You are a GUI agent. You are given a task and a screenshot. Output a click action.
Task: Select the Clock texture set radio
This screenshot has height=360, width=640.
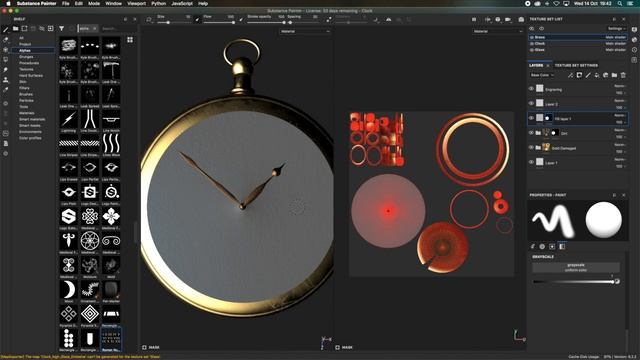(532, 43)
